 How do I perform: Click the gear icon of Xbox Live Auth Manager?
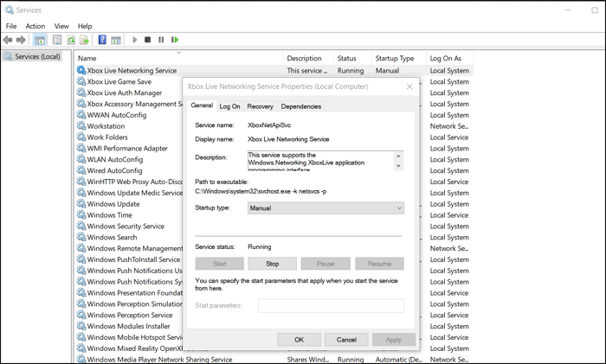[81, 93]
